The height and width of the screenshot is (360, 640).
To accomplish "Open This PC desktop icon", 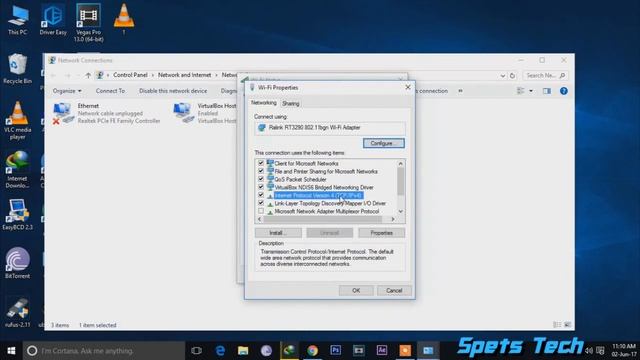I will click(18, 20).
